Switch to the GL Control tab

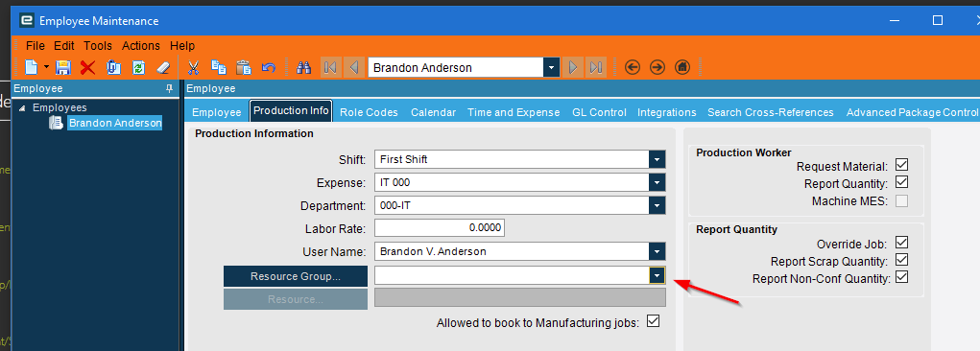coord(599,112)
